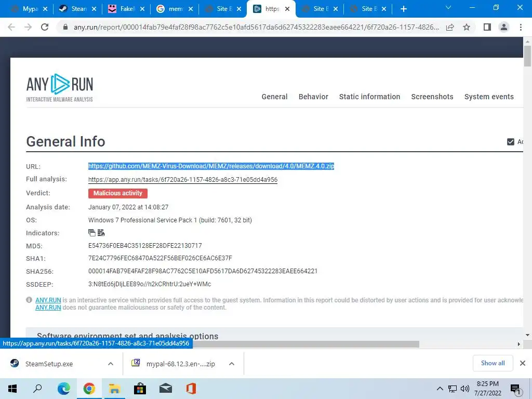
Task: Click the volume speaker tray icon
Action: pyautogui.click(x=465, y=389)
